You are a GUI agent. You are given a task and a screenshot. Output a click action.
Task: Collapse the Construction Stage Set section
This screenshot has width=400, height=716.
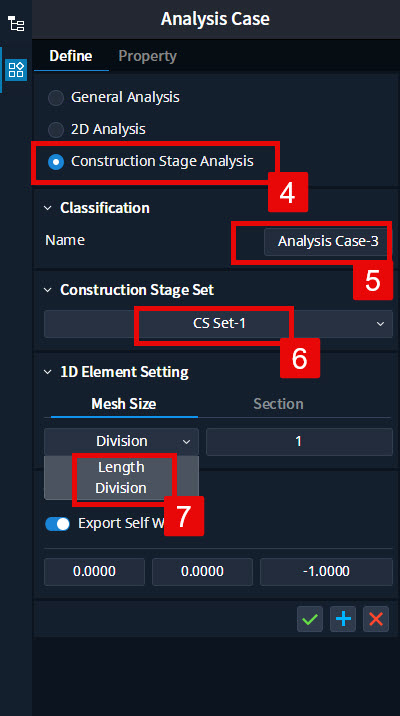tap(47, 290)
